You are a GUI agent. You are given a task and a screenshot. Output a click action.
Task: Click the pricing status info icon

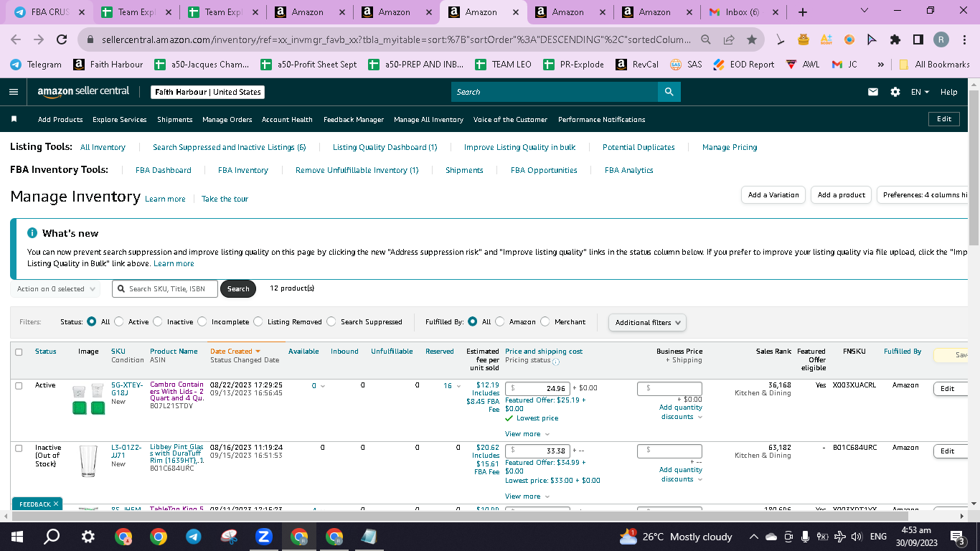tap(556, 361)
